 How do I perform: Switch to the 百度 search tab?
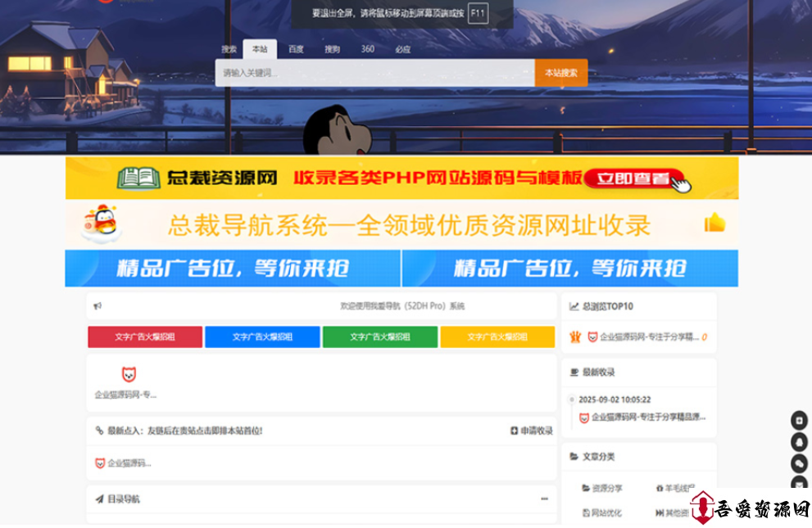tap(296, 49)
